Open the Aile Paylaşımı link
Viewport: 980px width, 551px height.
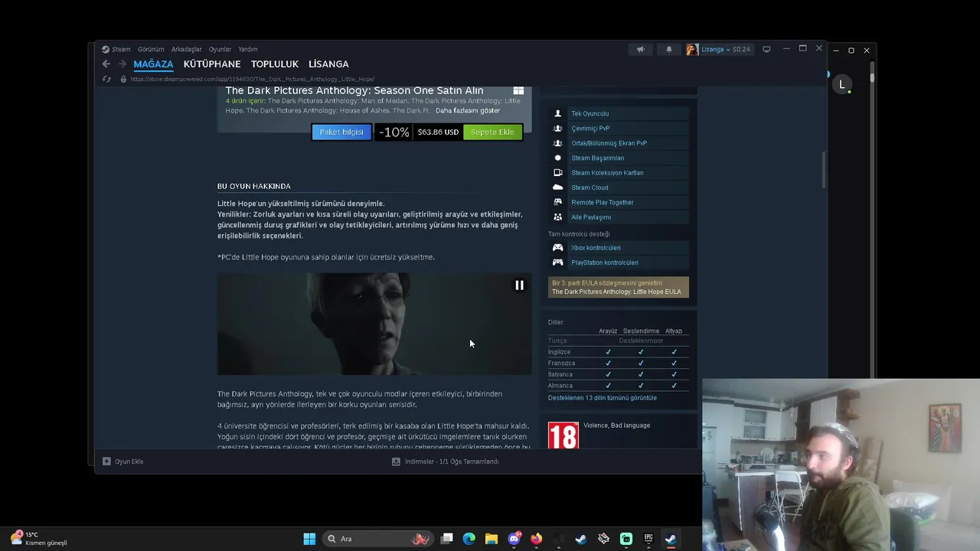[591, 217]
